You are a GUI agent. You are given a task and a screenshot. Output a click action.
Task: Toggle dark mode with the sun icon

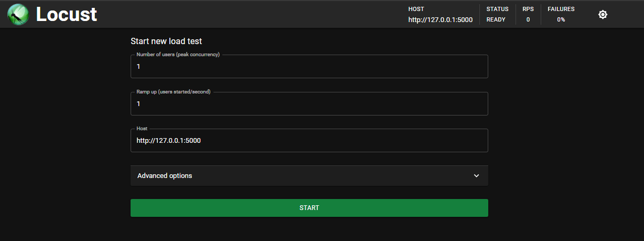pos(603,15)
